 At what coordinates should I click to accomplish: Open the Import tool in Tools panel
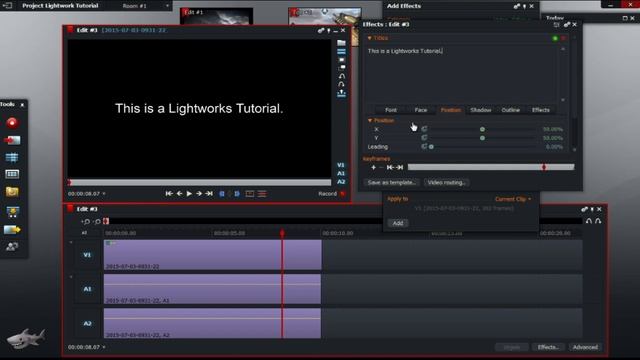12,140
